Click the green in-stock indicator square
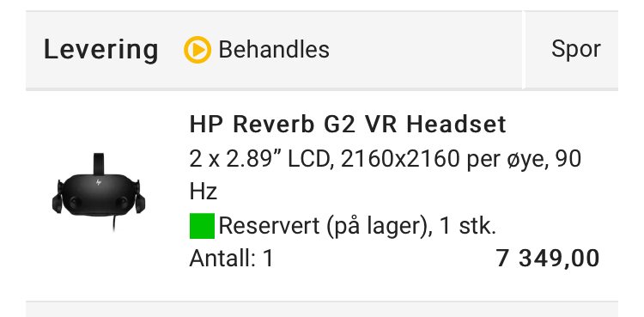 point(202,226)
